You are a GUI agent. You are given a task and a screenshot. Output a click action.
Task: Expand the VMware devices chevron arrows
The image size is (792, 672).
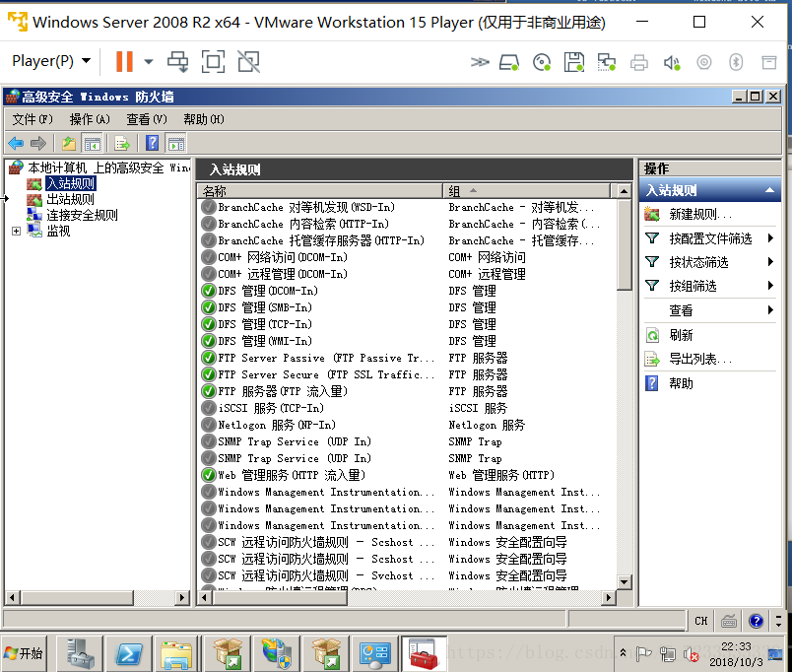click(x=480, y=62)
